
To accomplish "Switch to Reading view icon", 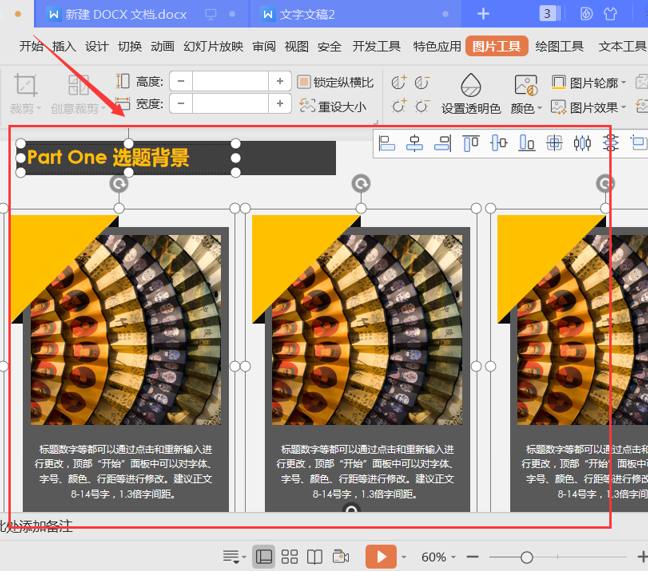I will [315, 557].
